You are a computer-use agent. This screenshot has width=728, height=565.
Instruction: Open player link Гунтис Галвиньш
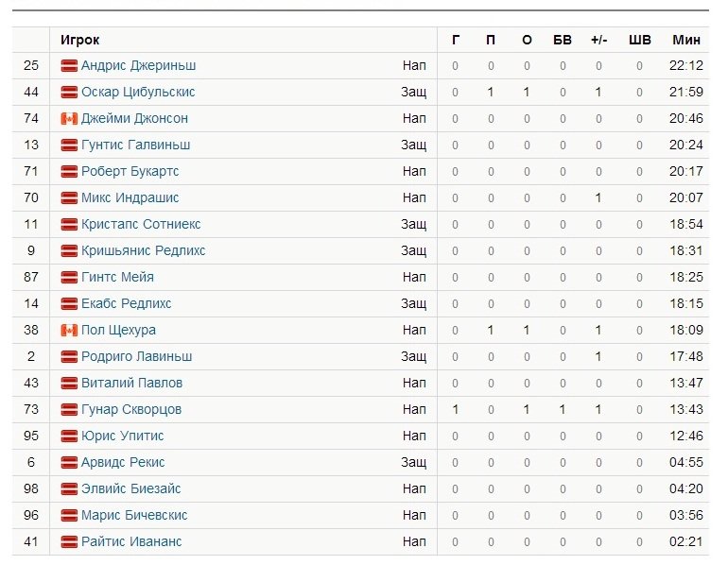coord(135,145)
